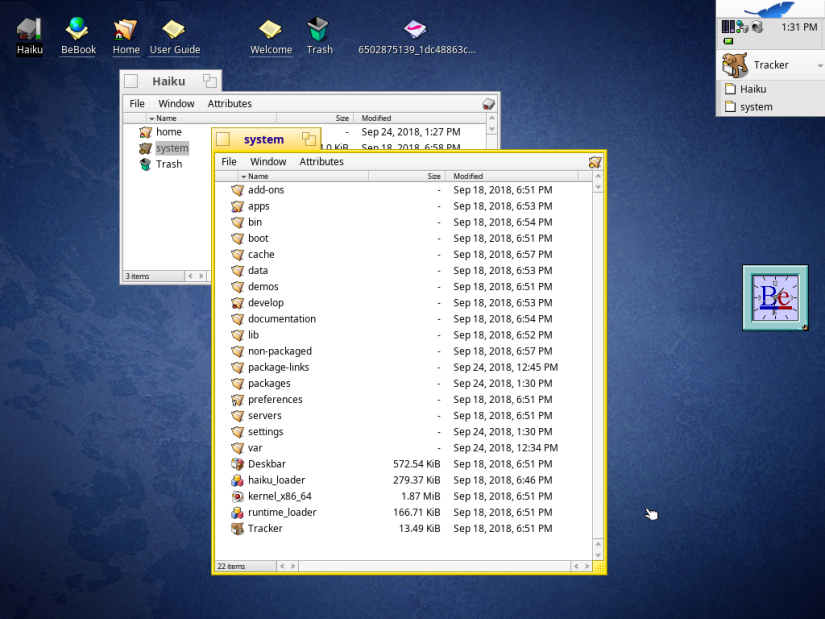825x619 pixels.
Task: Select the kernel_x86_64 file icon
Action: click(238, 496)
